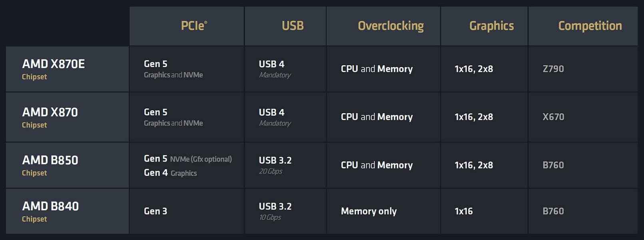This screenshot has height=240, width=644.
Task: Click the Gen 3 PCIe cell
Action: tap(156, 211)
